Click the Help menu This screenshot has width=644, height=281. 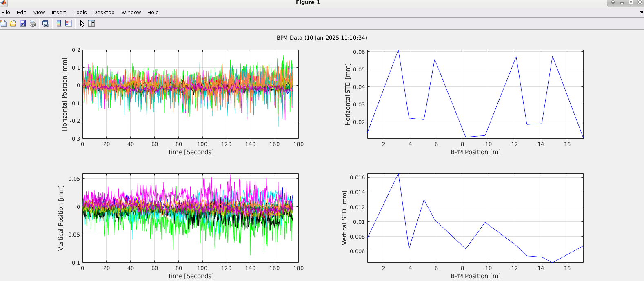(x=153, y=13)
